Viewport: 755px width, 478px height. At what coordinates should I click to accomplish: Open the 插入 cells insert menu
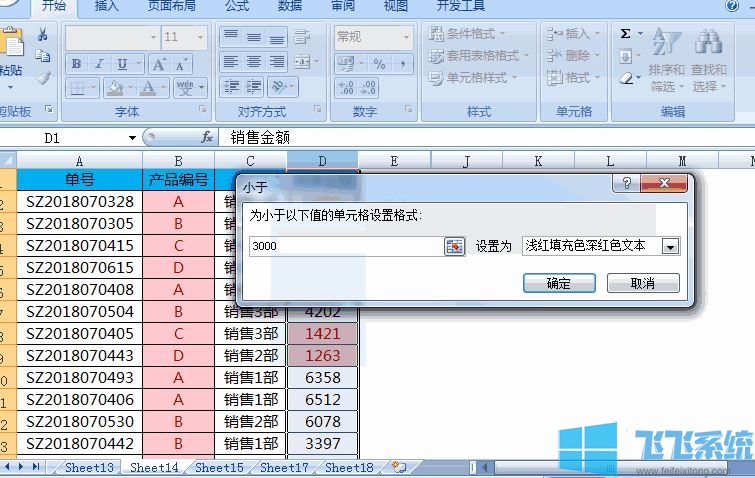(573, 34)
